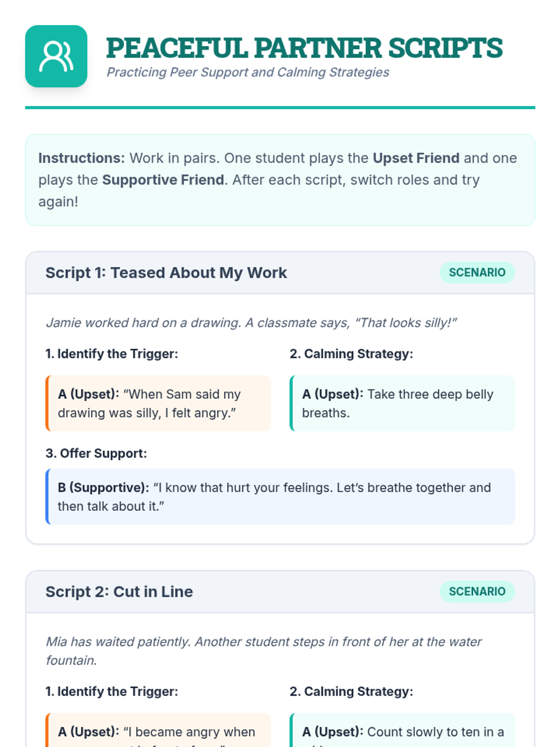The width and height of the screenshot is (560, 747).
Task: Select the Instructions box
Action: click(x=280, y=180)
